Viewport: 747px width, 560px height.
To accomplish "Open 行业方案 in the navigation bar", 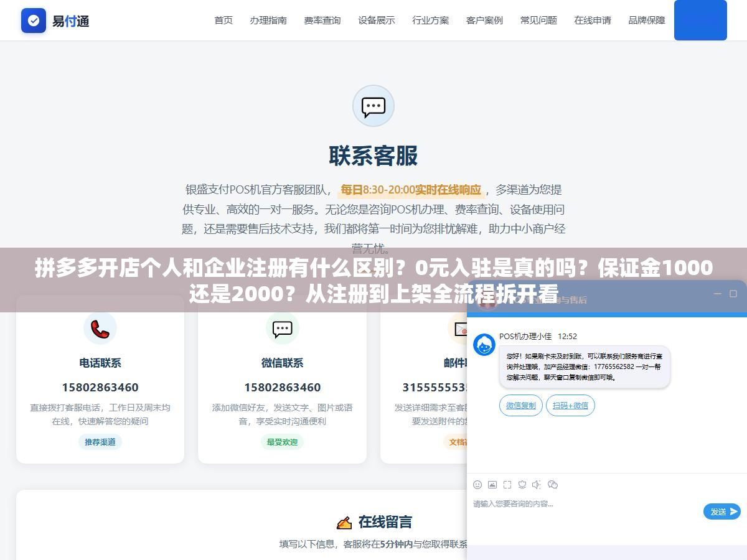I will [x=431, y=21].
